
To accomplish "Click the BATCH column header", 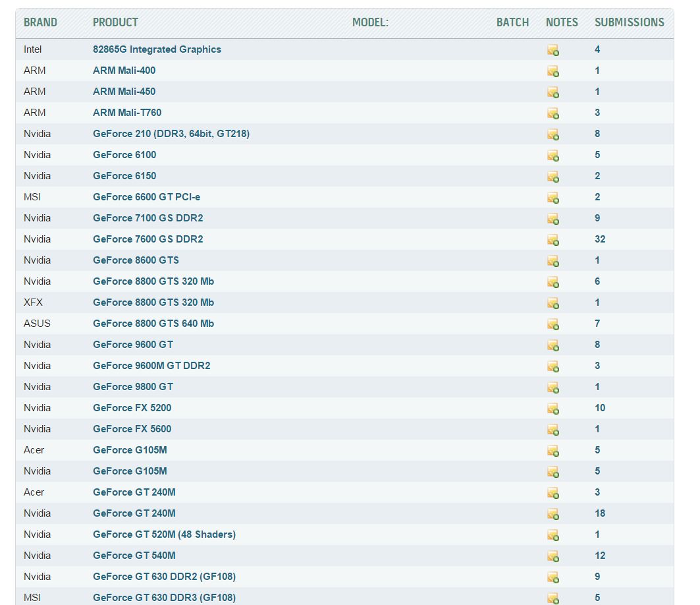I will click(512, 22).
